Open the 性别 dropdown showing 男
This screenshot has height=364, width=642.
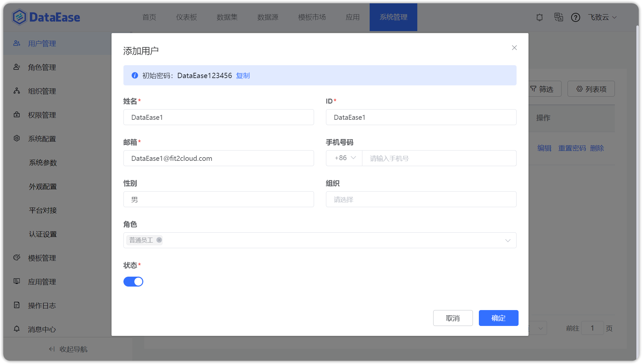click(x=219, y=199)
